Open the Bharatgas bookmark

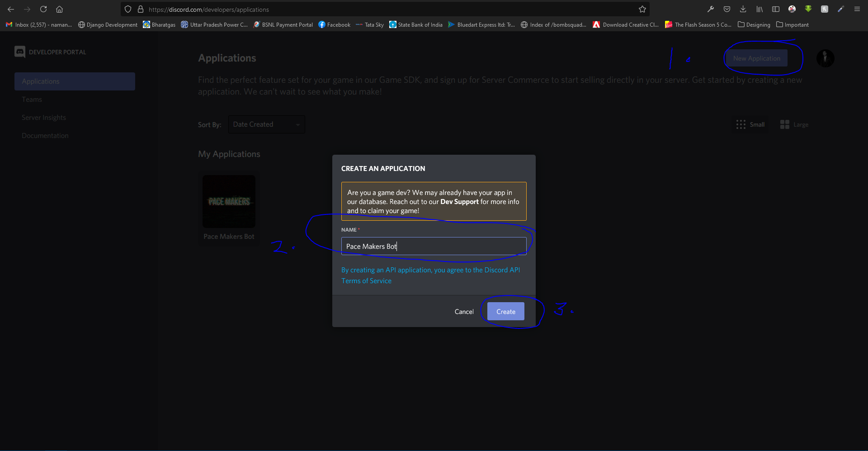coord(159,25)
